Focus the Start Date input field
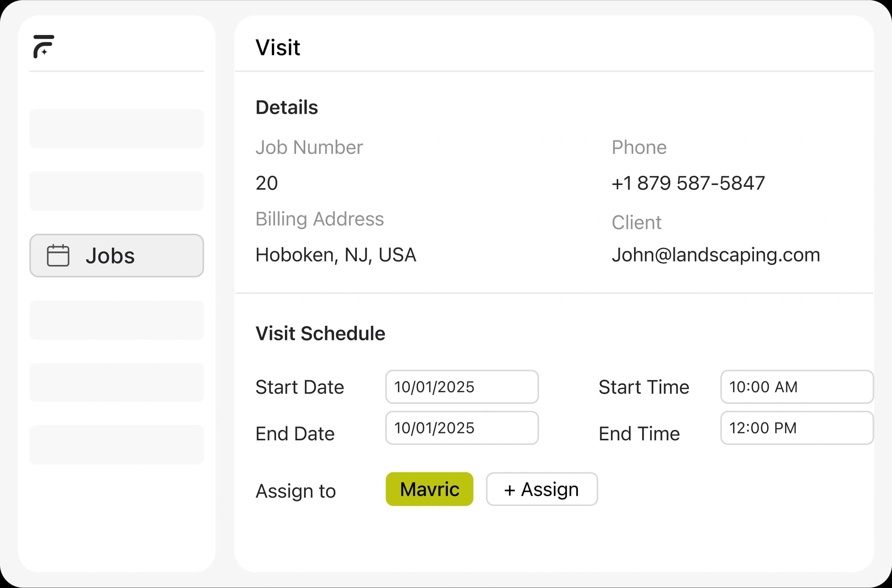Screen dimensions: 892x588 (461, 387)
